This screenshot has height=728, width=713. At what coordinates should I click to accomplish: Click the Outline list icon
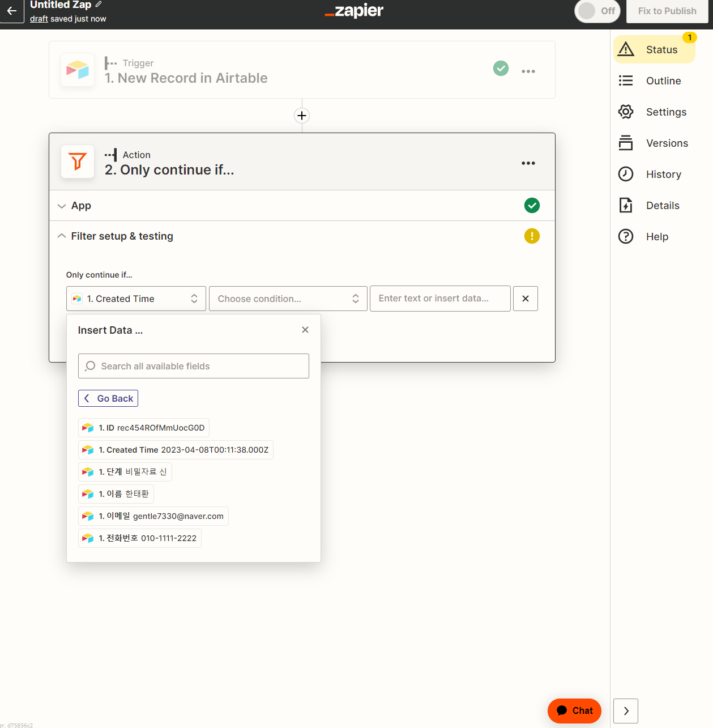coord(626,80)
